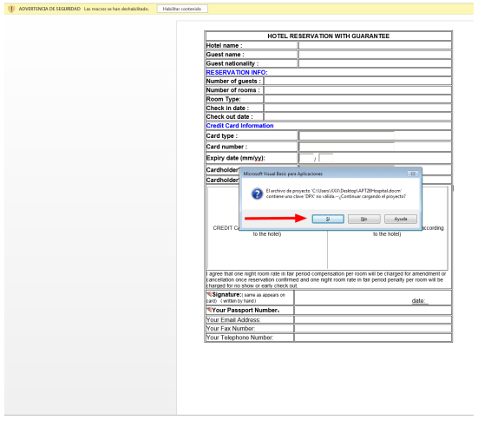Image resolution: width=504 pixels, height=426 pixels.
Task: Click the dialog message about invalid DPX key
Action: pos(336,193)
